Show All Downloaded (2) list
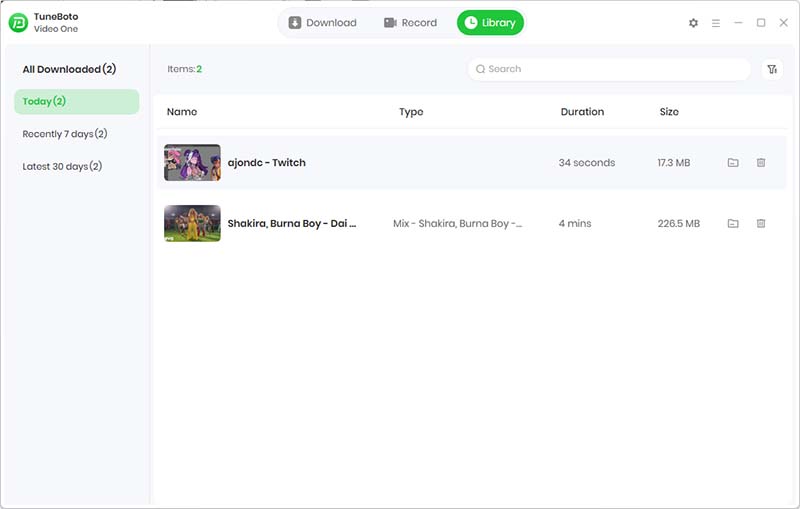Screen dimensions: 800x509 pos(69,69)
